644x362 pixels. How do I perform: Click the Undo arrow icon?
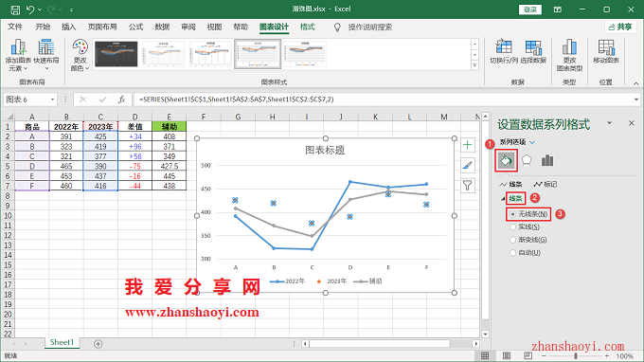click(30, 9)
